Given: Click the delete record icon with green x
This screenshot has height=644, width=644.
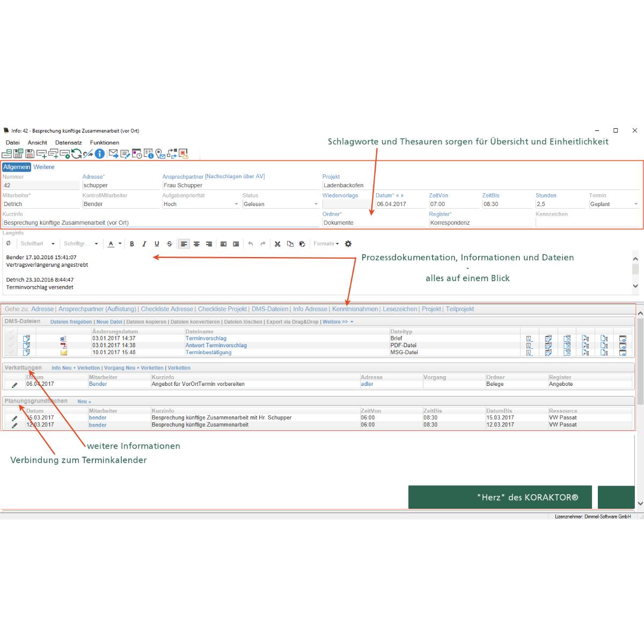Looking at the screenshot, I should 65,154.
